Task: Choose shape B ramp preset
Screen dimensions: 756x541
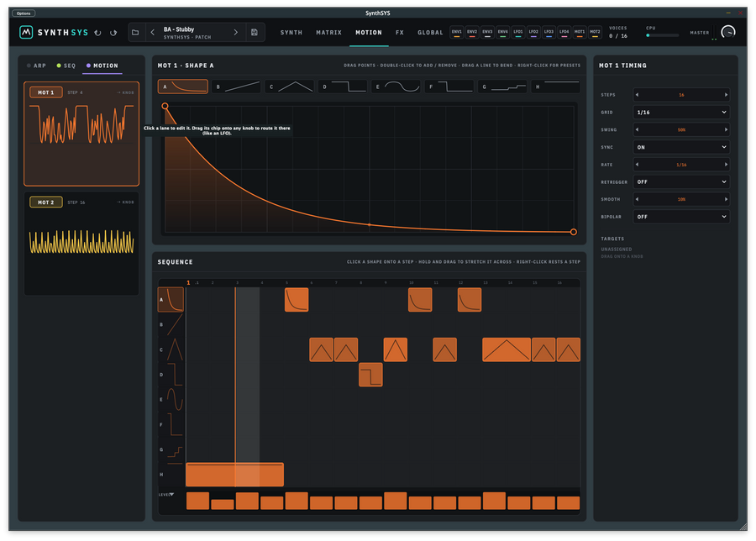Action: (236, 87)
